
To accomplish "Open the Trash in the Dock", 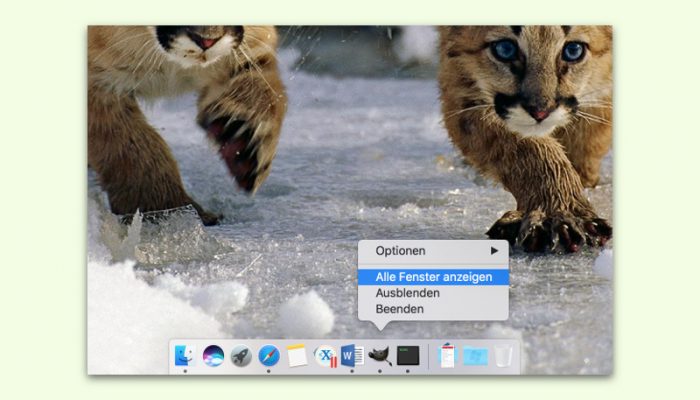I will coord(503,356).
